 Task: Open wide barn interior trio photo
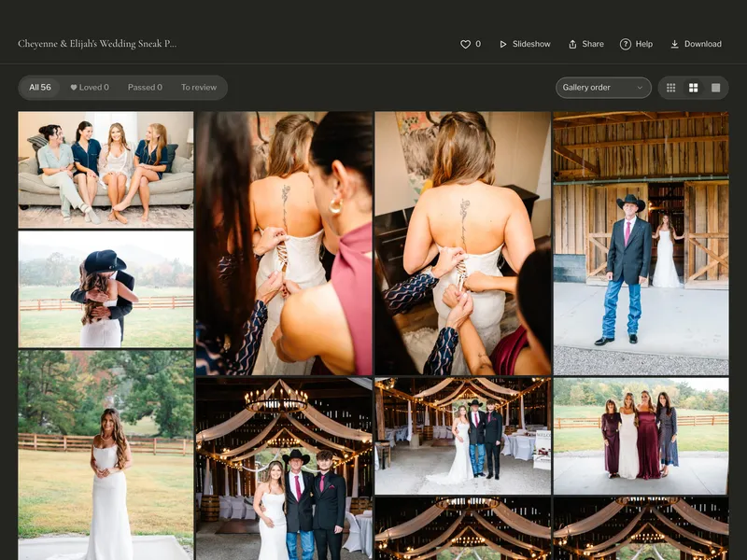click(x=462, y=436)
